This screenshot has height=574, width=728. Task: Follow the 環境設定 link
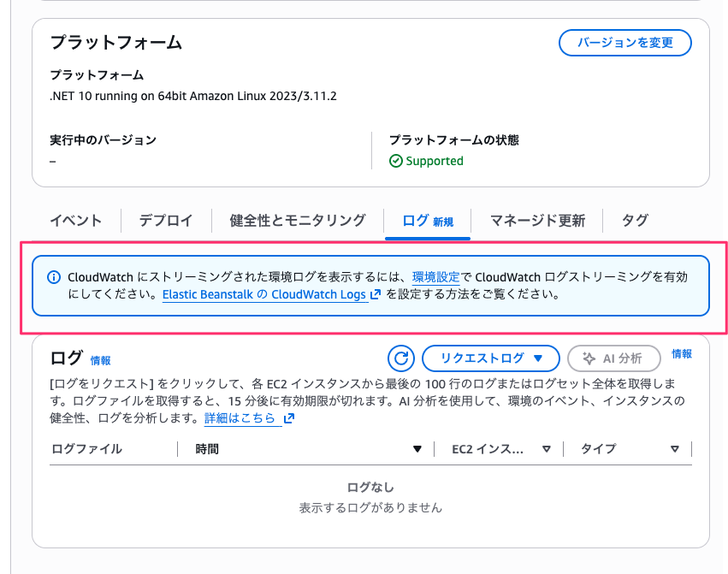436,277
